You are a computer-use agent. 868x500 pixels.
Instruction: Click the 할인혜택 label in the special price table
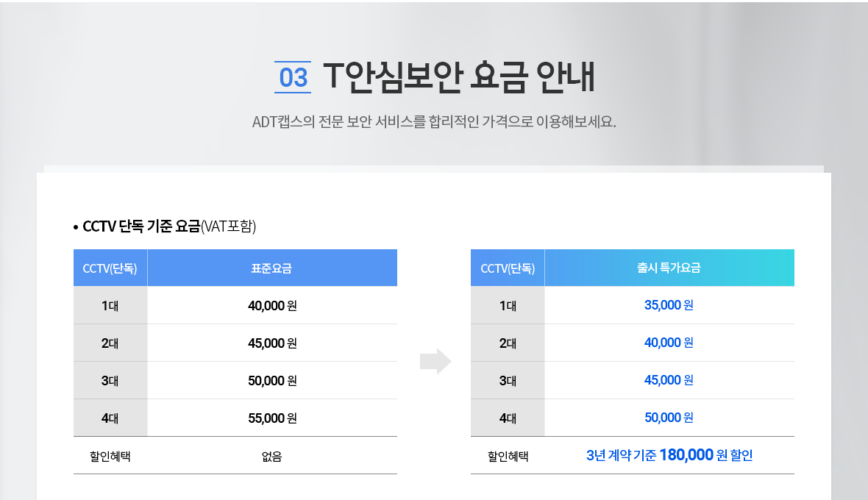(508, 457)
